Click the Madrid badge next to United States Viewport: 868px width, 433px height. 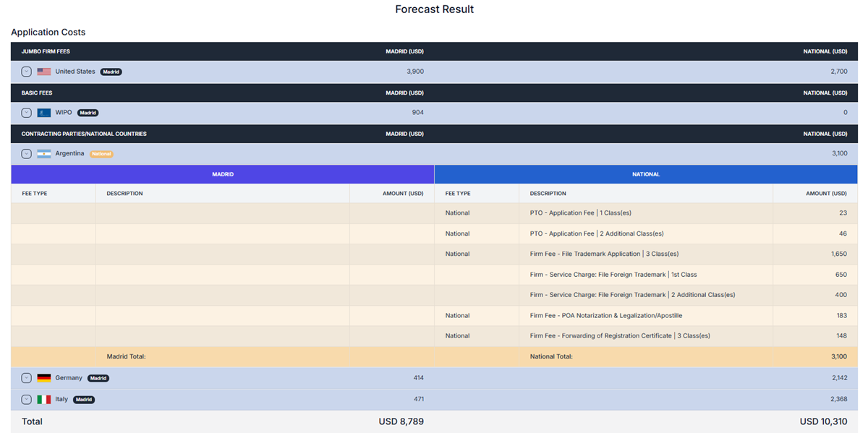tap(111, 72)
